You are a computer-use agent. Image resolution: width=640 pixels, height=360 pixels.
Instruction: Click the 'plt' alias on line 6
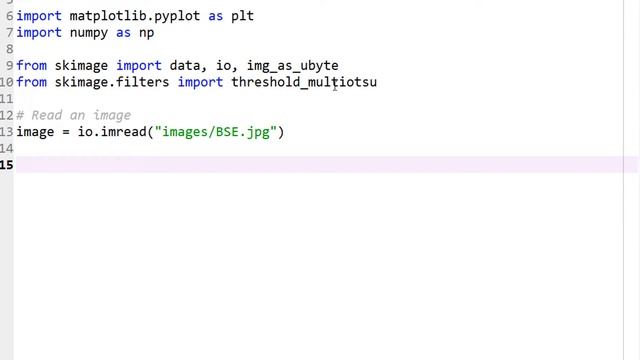(242, 16)
